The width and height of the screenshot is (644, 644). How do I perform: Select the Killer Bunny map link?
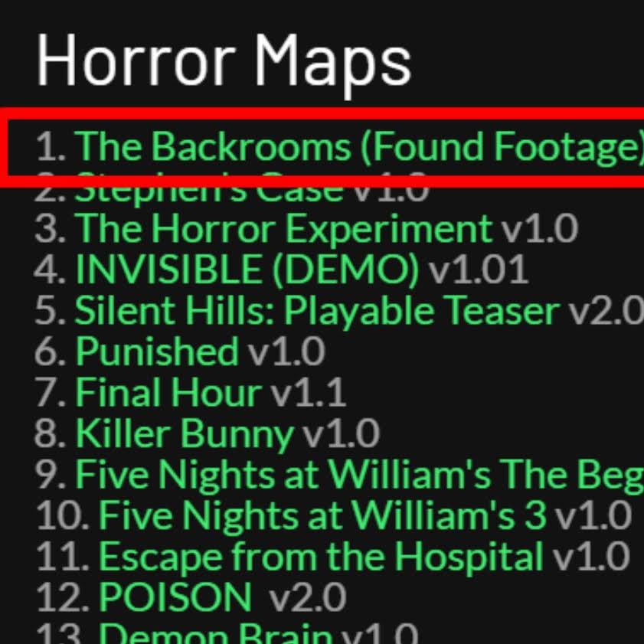click(185, 434)
